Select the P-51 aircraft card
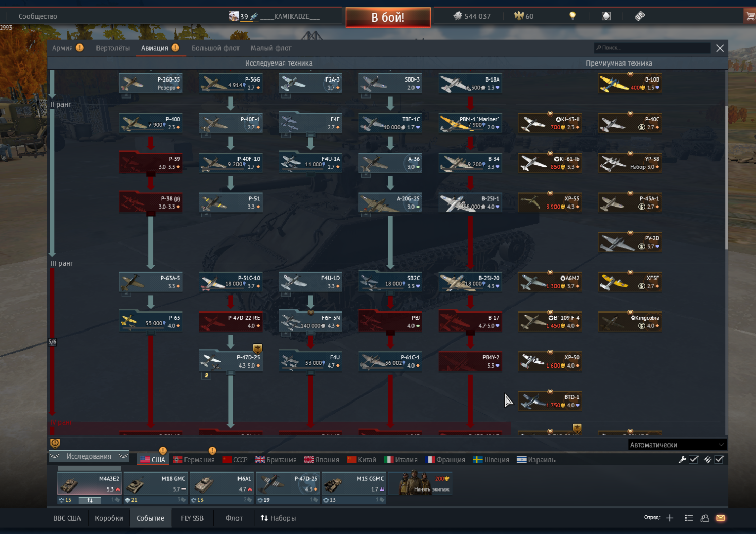This screenshot has width=756, height=534. pyautogui.click(x=230, y=202)
